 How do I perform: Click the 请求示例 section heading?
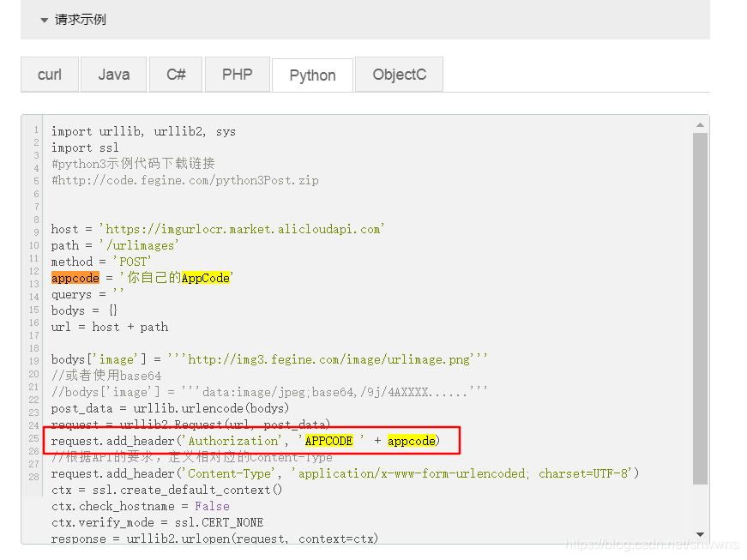80,20
